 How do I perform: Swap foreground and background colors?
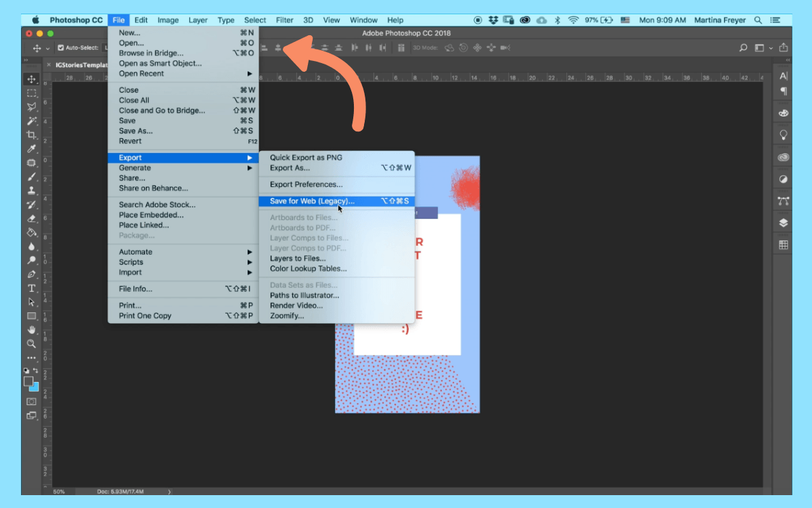pyautogui.click(x=36, y=371)
